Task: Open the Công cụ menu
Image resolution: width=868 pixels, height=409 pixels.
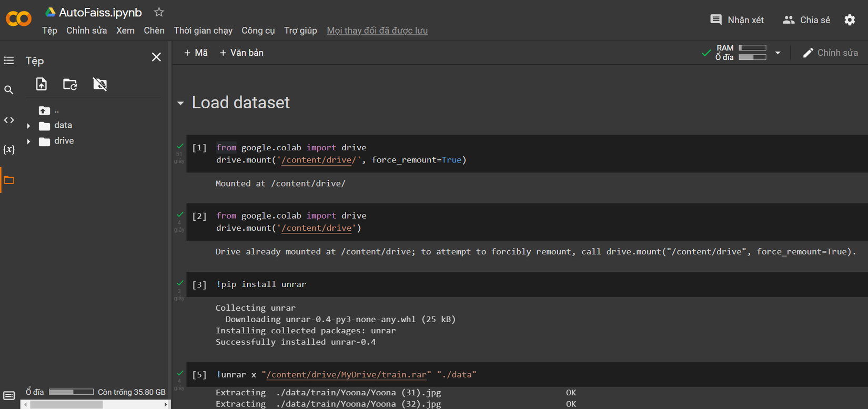Action: pyautogui.click(x=258, y=30)
